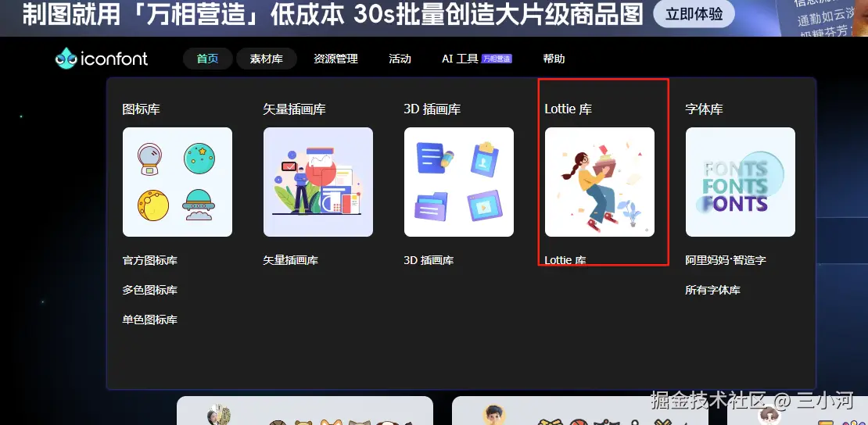
Task: Click the 万相营造 badge next to AI 工具
Action: click(x=497, y=59)
